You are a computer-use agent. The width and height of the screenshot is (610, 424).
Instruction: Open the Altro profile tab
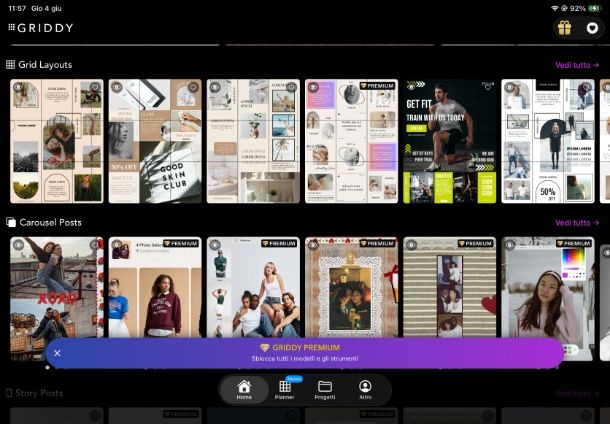coord(365,390)
